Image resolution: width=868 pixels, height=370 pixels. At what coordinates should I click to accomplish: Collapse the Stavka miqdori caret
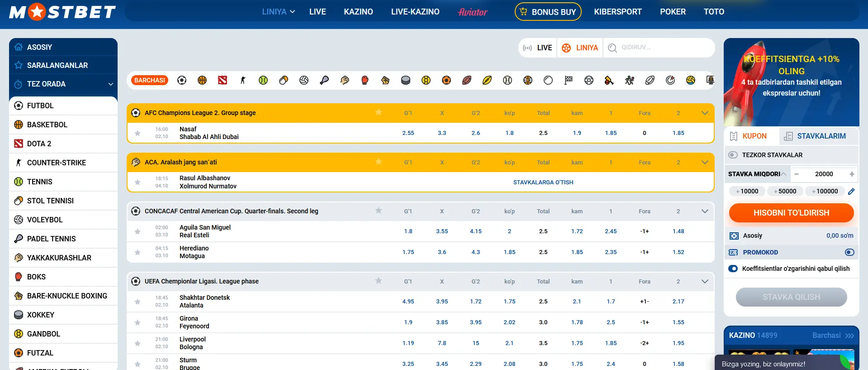point(783,174)
